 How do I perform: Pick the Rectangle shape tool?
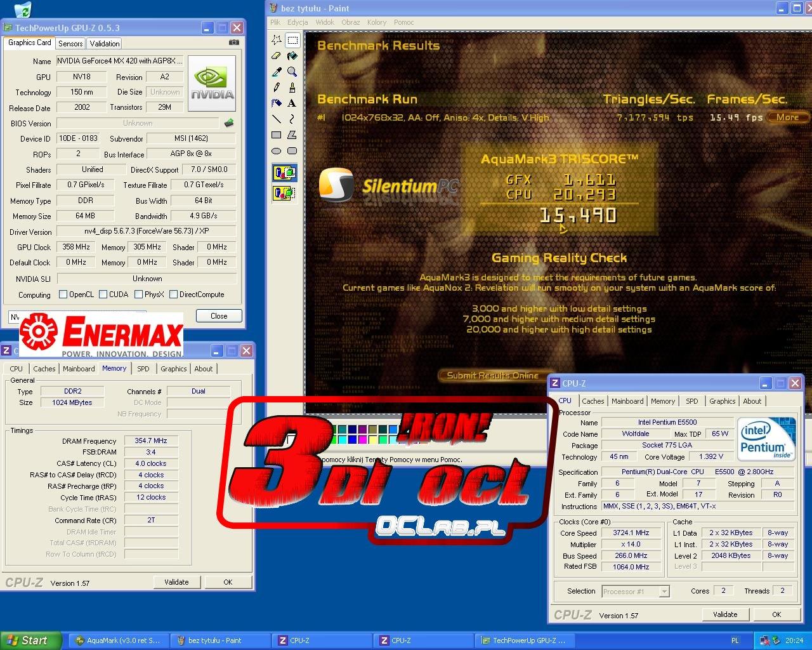[277, 135]
